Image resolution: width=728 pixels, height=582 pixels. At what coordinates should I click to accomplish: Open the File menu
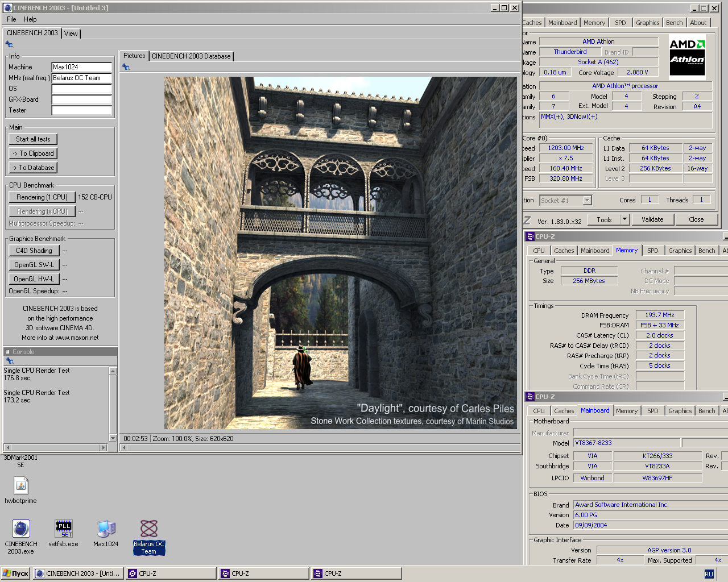[x=11, y=19]
